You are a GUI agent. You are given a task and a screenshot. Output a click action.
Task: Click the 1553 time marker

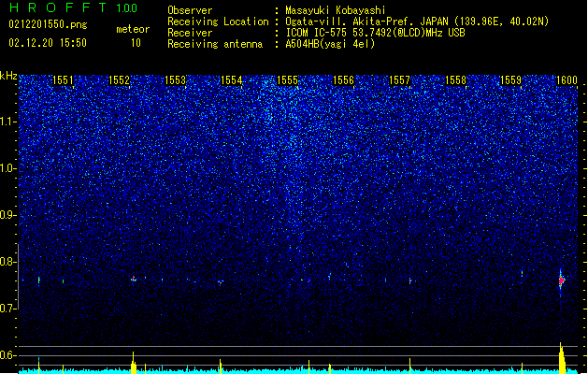[175, 80]
